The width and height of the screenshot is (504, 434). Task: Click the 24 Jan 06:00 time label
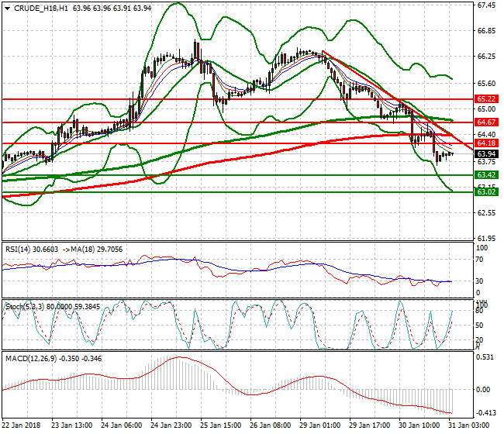pyautogui.click(x=122, y=425)
